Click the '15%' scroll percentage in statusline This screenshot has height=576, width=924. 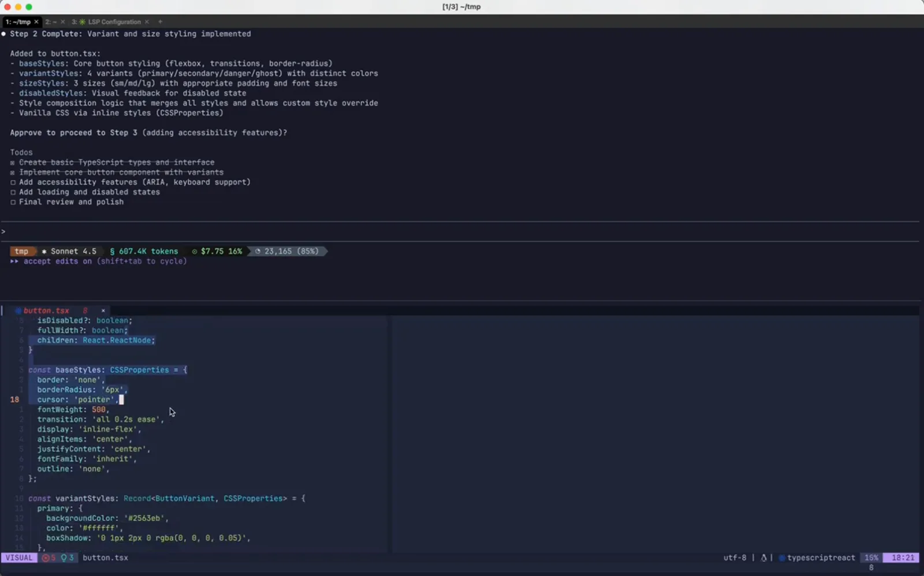click(871, 558)
